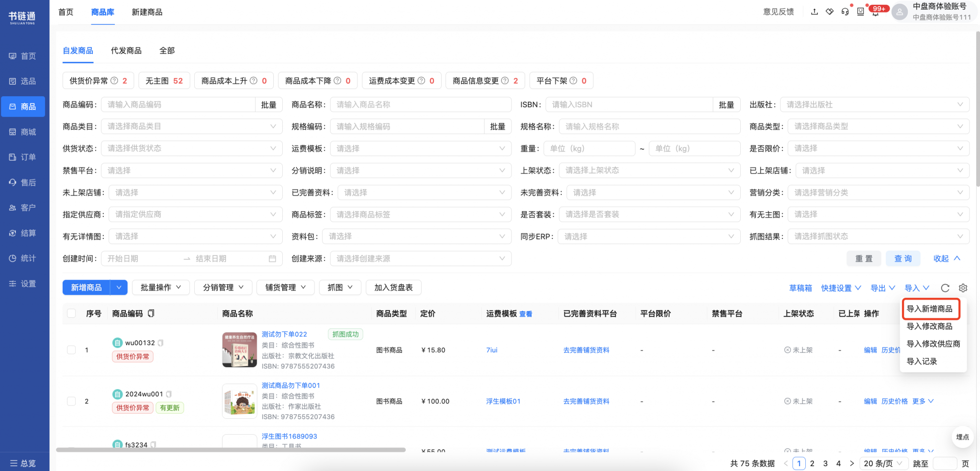Open 设置 in the left sidebar

(x=23, y=284)
